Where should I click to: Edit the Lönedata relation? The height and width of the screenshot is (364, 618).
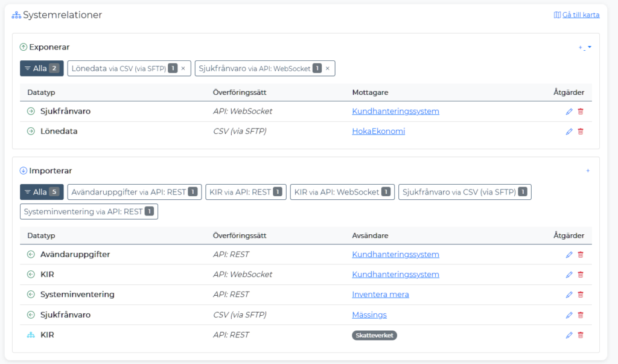click(x=569, y=132)
